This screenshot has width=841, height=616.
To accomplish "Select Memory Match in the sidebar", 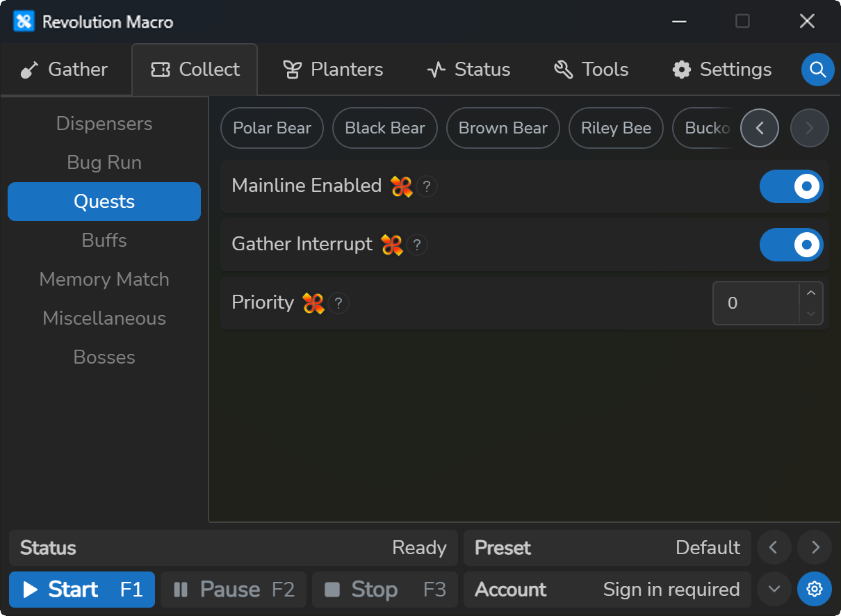I will (104, 279).
